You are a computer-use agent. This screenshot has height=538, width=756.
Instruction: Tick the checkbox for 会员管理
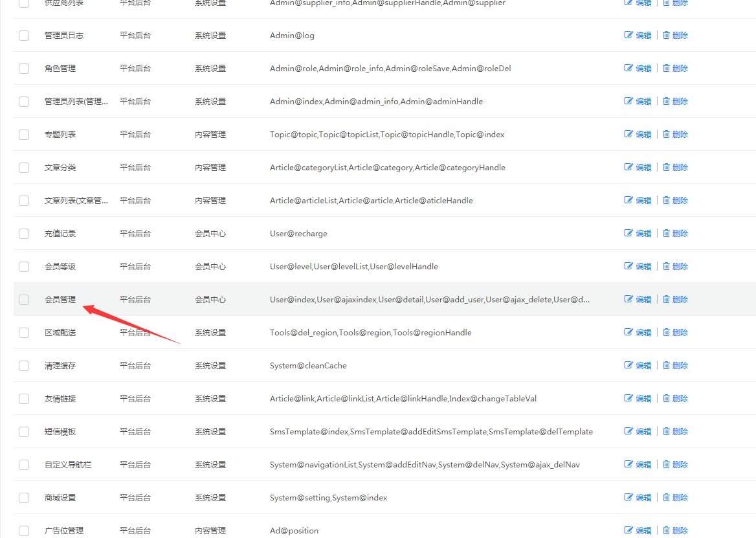[24, 300]
